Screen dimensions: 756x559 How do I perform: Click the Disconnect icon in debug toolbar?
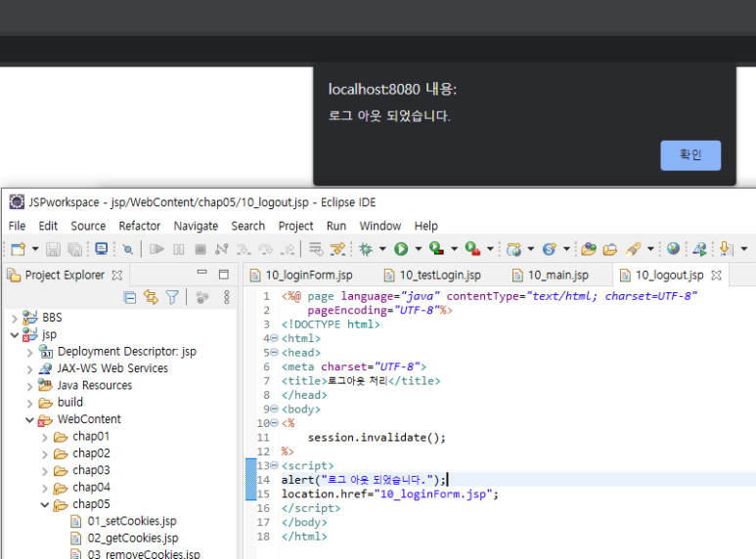tap(222, 249)
